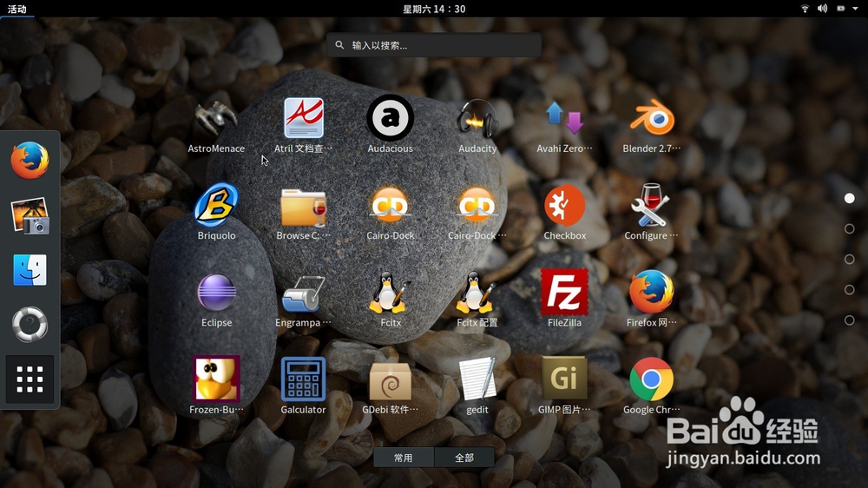Launch Blender 2.7

coord(651,125)
